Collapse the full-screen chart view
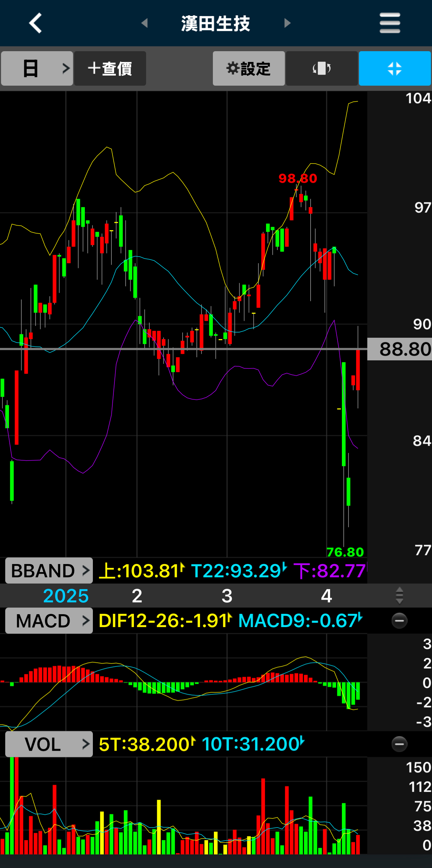Viewport: 432px width, 868px height. [x=395, y=68]
